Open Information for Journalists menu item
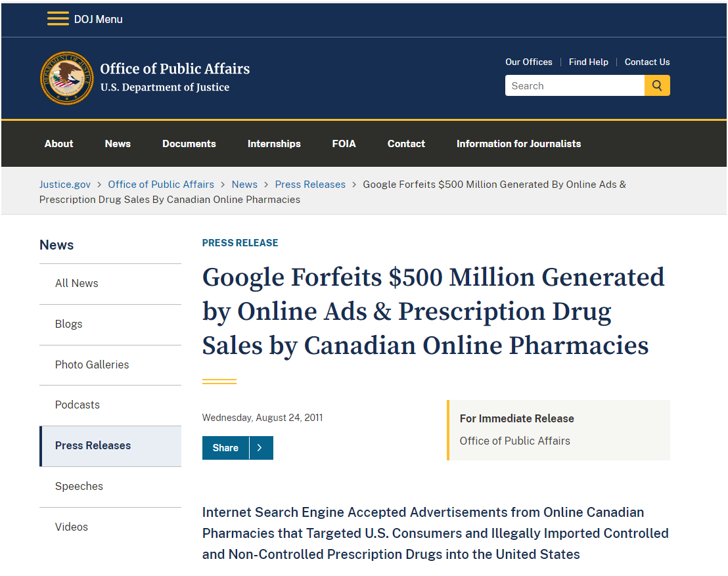 click(x=518, y=144)
